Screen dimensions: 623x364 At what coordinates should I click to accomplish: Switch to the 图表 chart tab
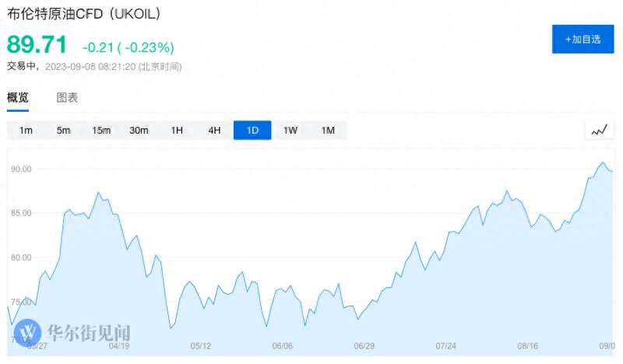67,98
